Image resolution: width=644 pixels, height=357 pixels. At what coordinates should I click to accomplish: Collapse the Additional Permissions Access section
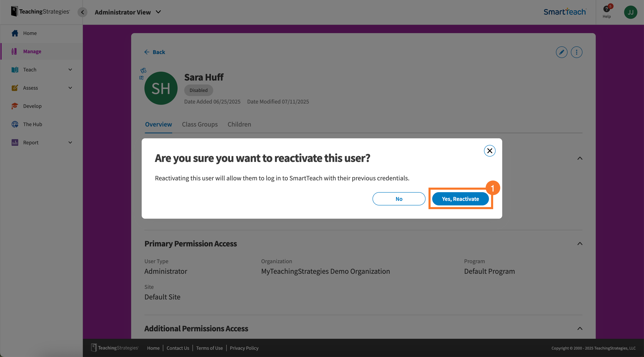(580, 328)
